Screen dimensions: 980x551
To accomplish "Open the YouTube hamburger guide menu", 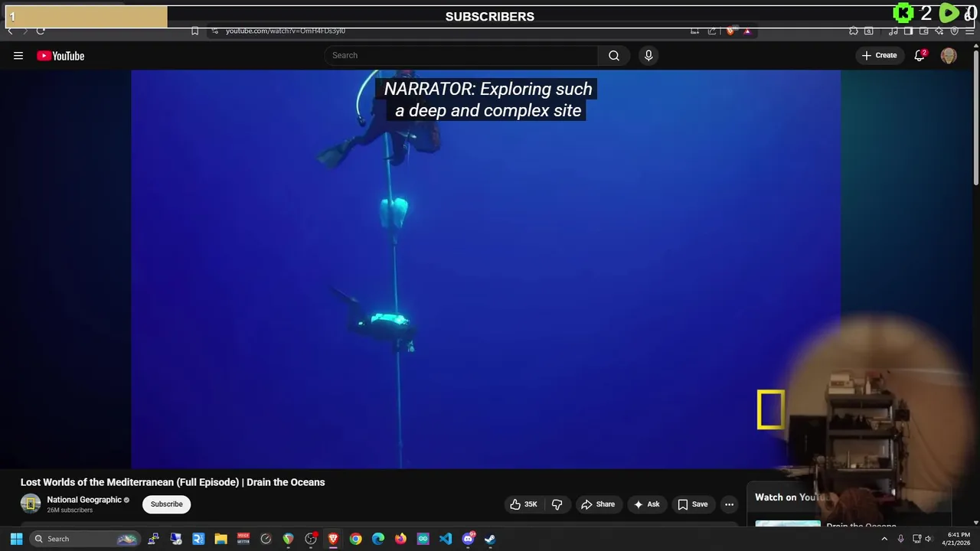I will point(18,55).
